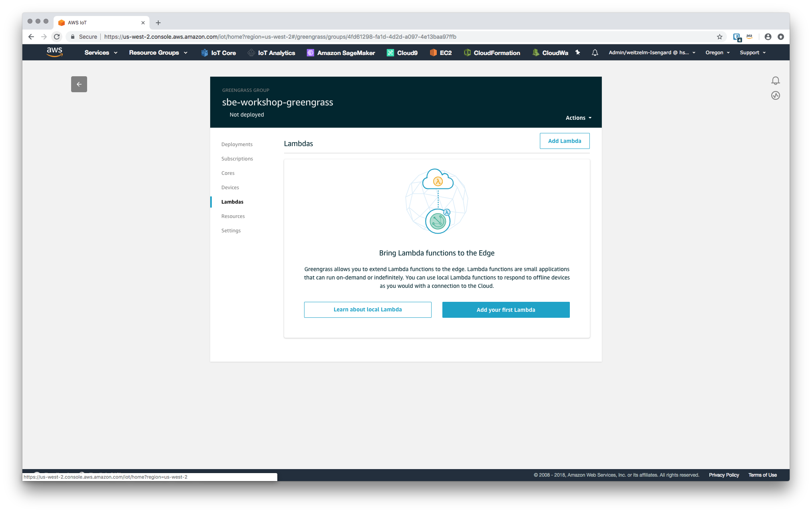The width and height of the screenshot is (812, 513).
Task: Open the activity monitor icon below bell
Action: pyautogui.click(x=776, y=95)
